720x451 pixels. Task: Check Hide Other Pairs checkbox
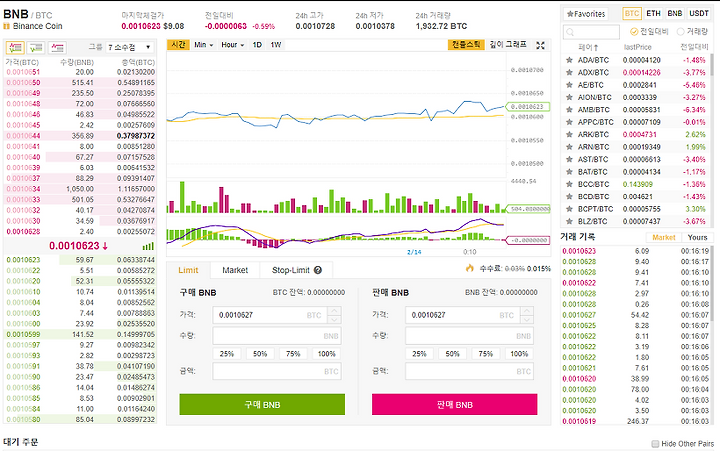click(655, 444)
